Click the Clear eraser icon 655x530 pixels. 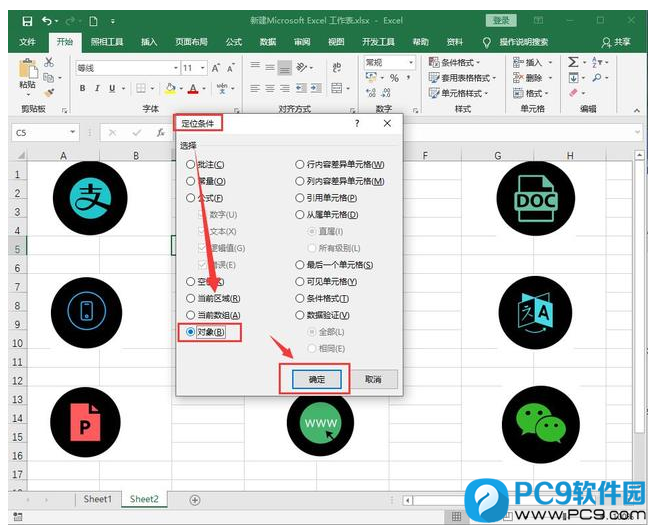(x=573, y=93)
